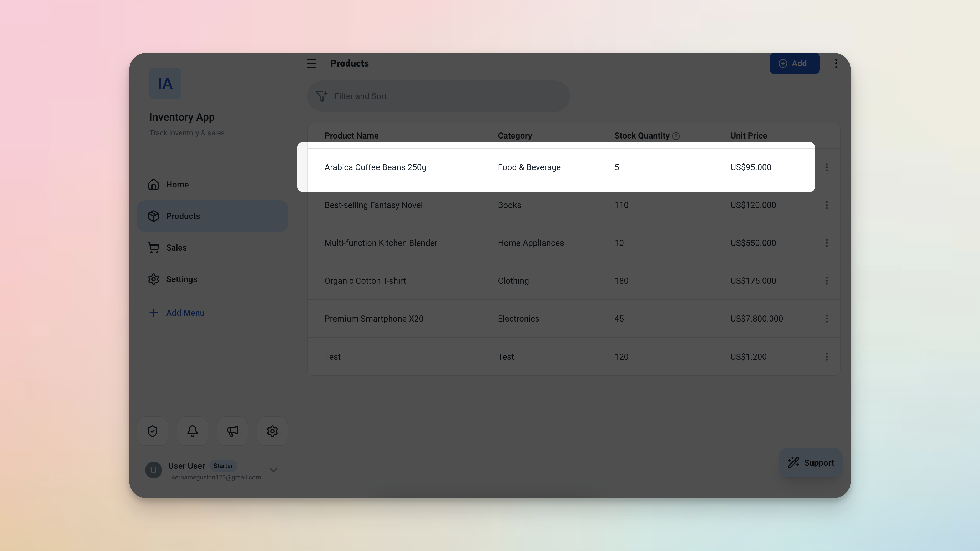The image size is (980, 551).
Task: Click US$550.000 price cell
Action: pyautogui.click(x=753, y=243)
